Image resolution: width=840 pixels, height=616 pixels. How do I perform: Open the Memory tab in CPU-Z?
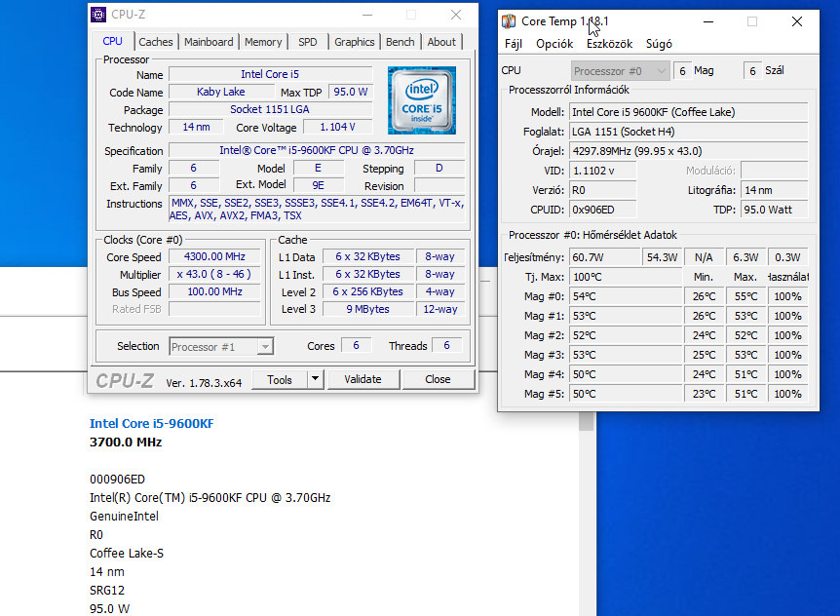pyautogui.click(x=263, y=42)
